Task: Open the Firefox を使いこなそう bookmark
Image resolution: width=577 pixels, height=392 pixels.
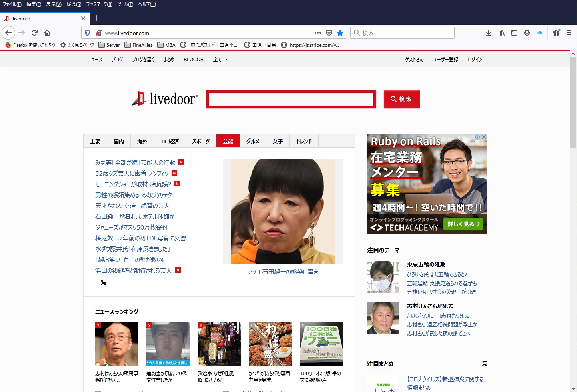Action: [x=30, y=45]
